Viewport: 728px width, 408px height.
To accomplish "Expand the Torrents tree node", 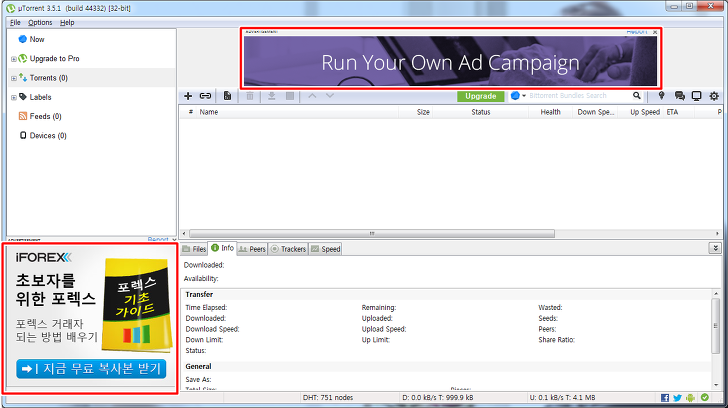I will click(x=14, y=78).
